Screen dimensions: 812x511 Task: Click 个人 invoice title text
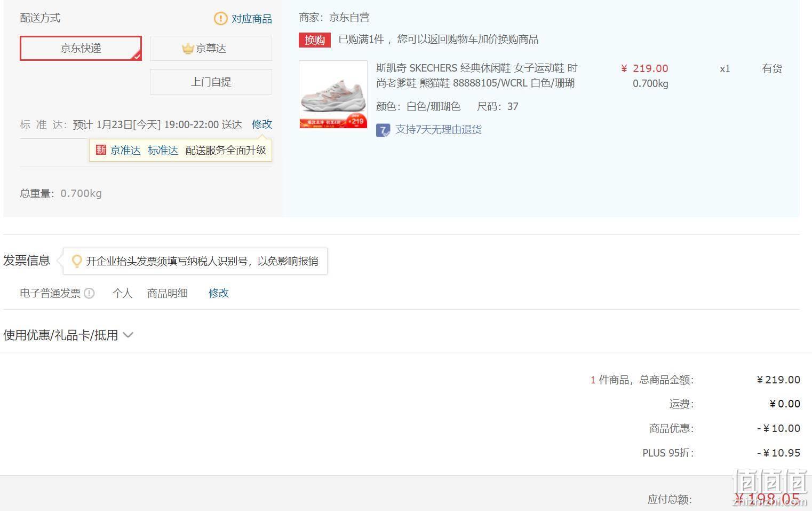pos(122,293)
